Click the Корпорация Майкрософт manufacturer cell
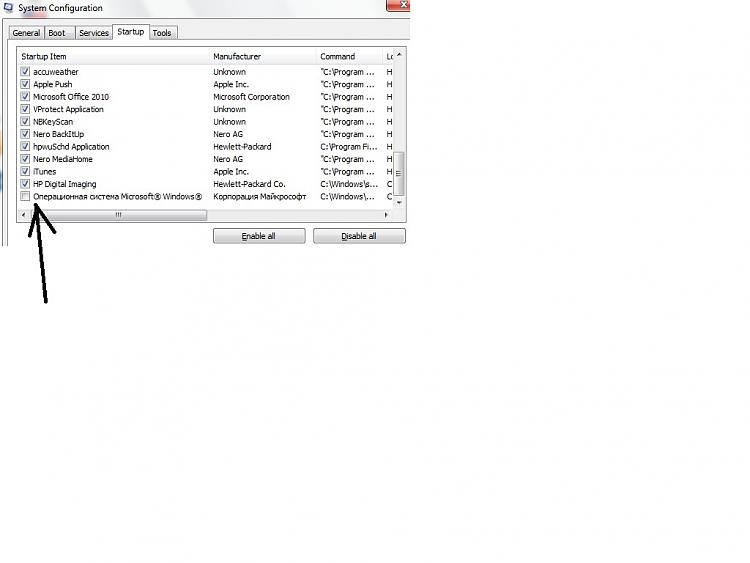 tap(260, 196)
